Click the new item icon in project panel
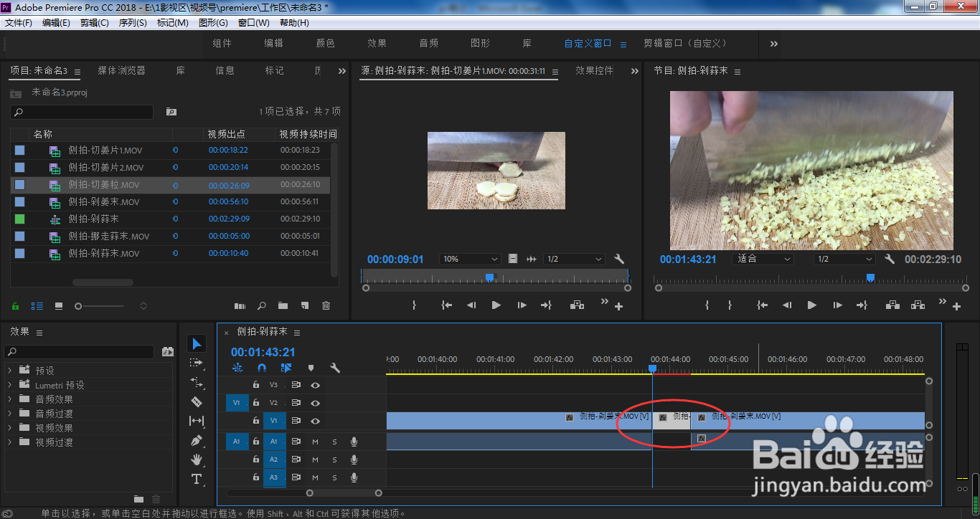 coord(305,305)
